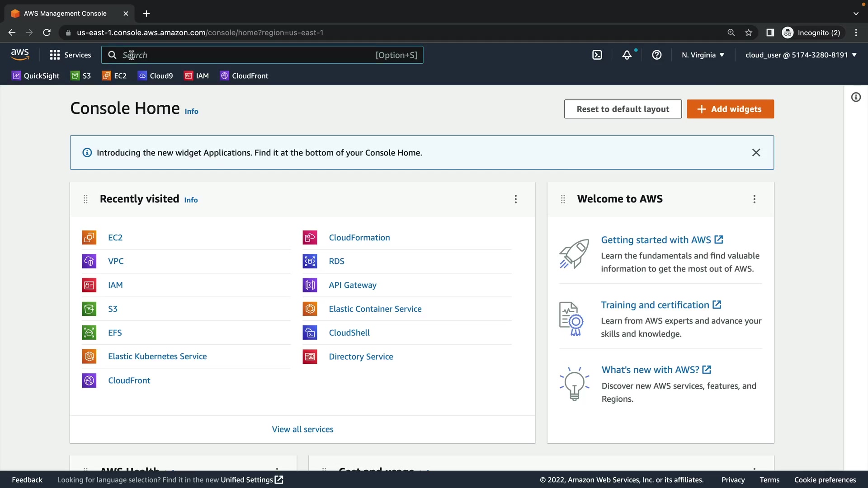Viewport: 868px width, 488px height.
Task: Open the notifications bell
Action: pyautogui.click(x=627, y=55)
